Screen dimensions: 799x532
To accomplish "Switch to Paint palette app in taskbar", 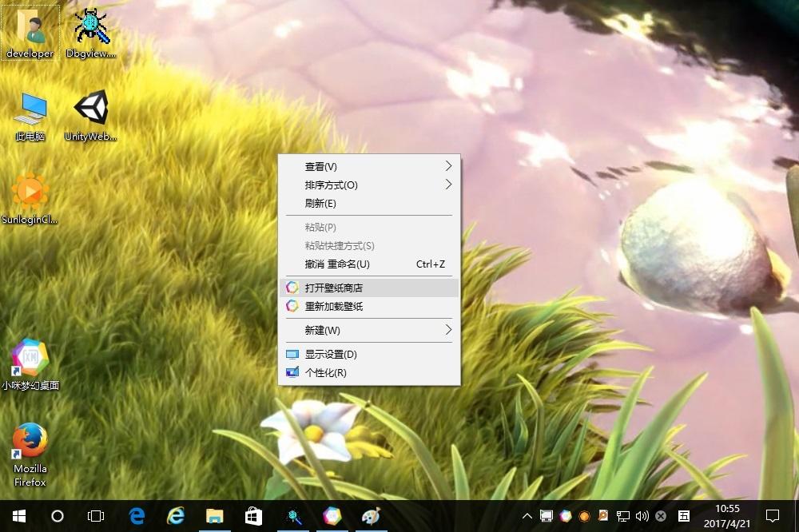I will (371, 516).
